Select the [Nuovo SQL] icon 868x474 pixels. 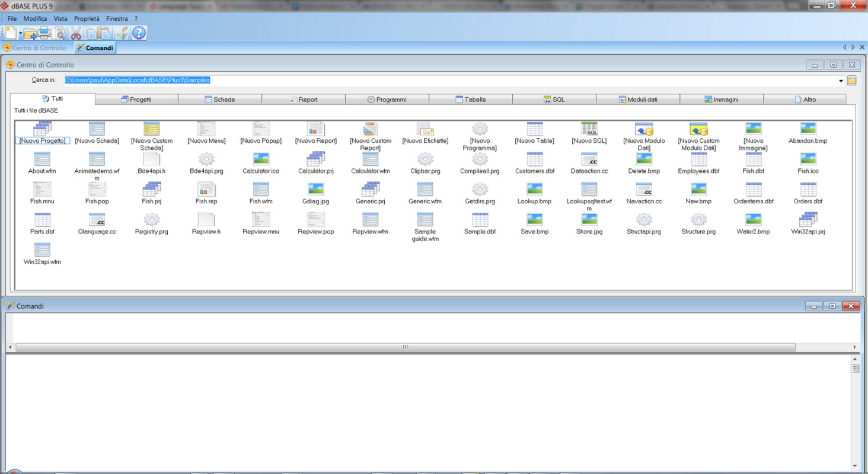point(589,129)
